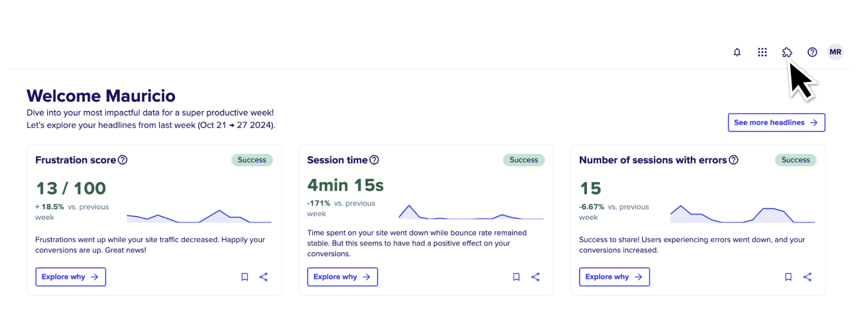The image size is (868, 329).
Task: Bookmark the Frustration score card
Action: 245,277
